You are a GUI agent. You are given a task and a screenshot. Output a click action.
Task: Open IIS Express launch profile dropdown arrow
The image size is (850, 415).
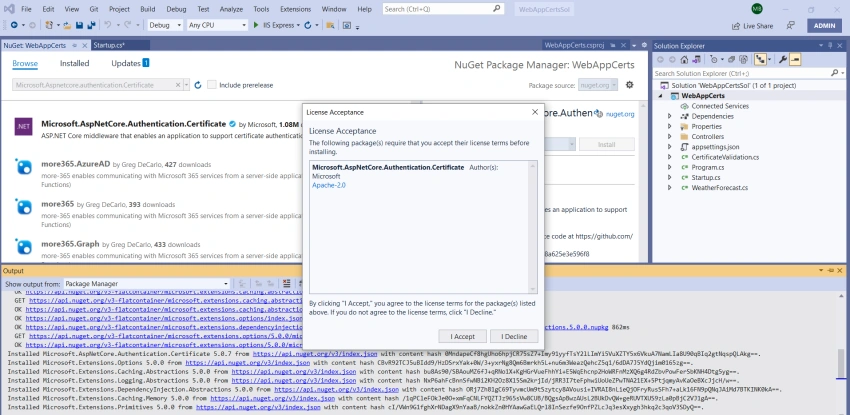click(299, 25)
